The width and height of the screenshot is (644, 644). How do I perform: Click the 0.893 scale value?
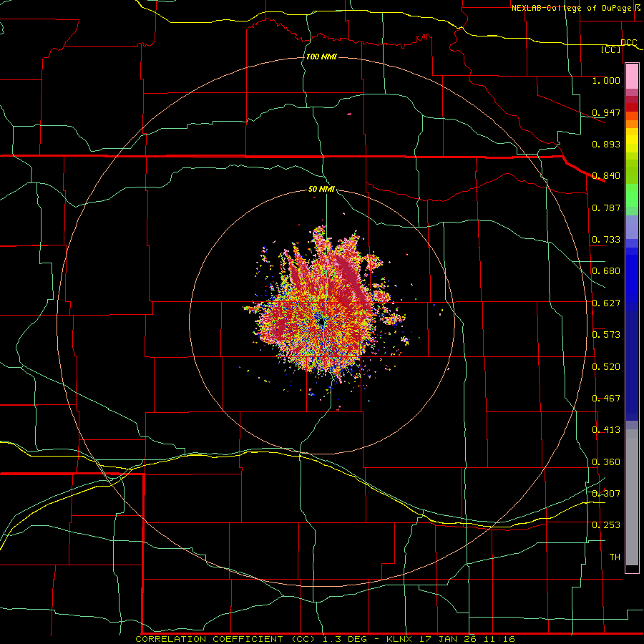[x=606, y=144]
